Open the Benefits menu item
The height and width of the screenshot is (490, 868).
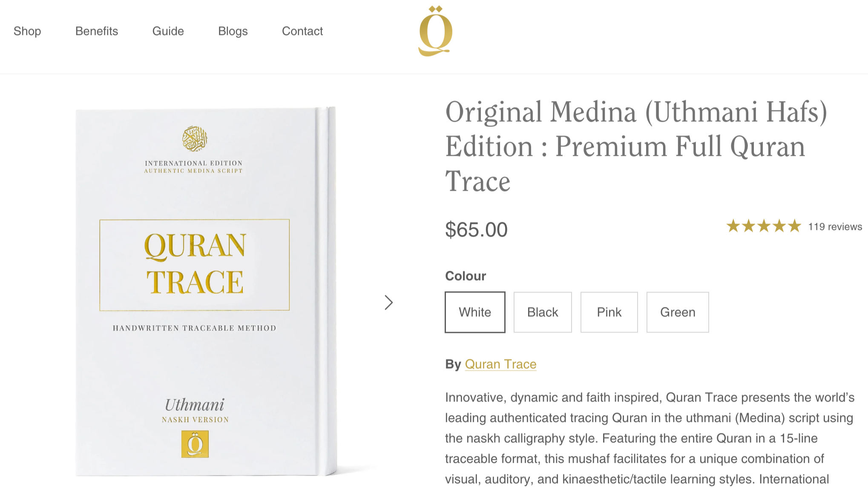(x=97, y=31)
